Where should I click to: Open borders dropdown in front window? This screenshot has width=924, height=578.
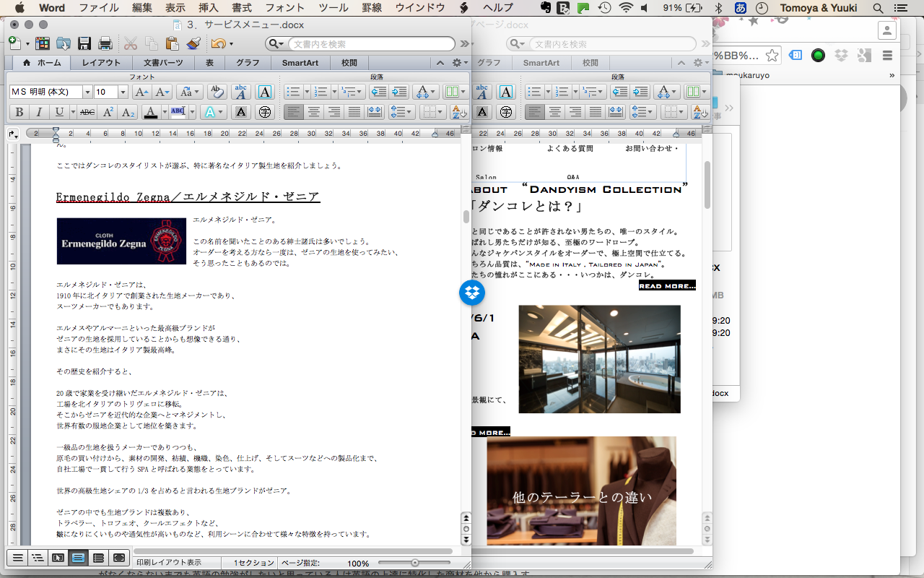tap(434, 112)
